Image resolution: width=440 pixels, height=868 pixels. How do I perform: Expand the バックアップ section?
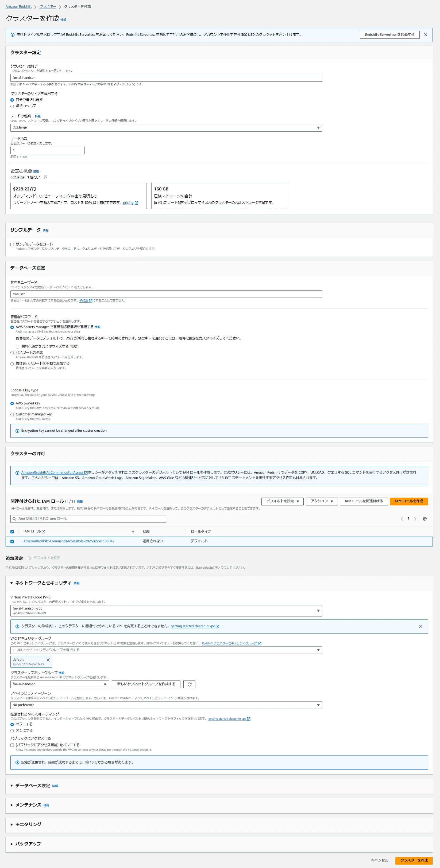click(11, 844)
